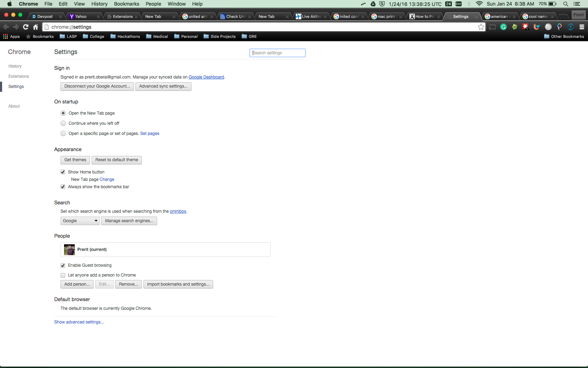Open the Chrome hamburger menu
Screen dimensions: 588x368
point(582,27)
